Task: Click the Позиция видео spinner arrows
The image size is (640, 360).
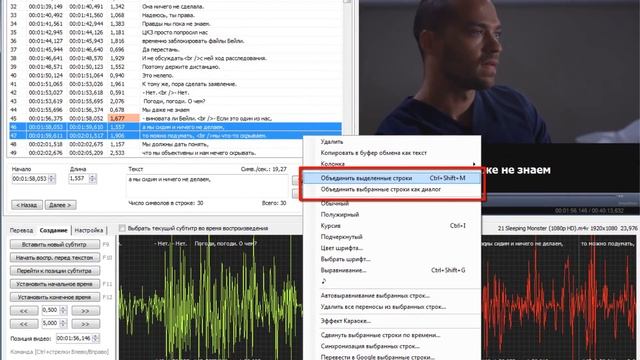Action: pos(96,338)
